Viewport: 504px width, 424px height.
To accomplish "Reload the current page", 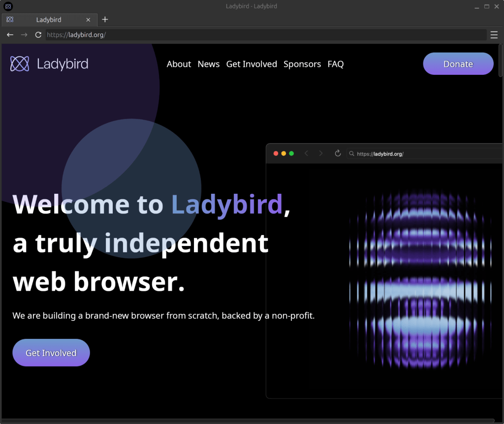I will pos(38,34).
